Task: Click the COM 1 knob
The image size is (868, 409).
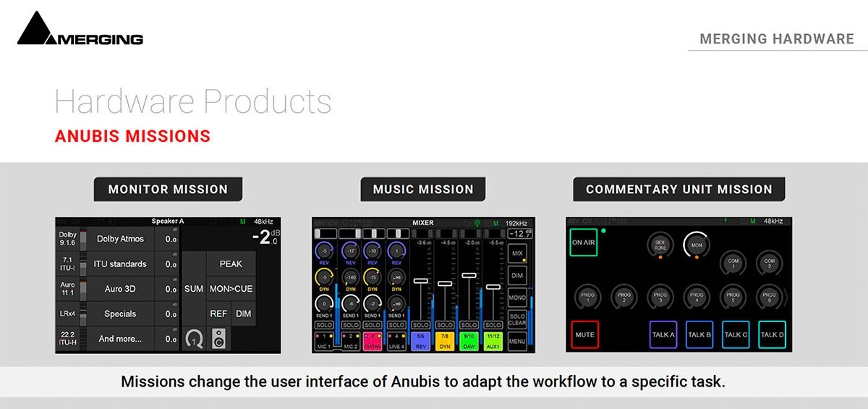Action: pos(733,261)
